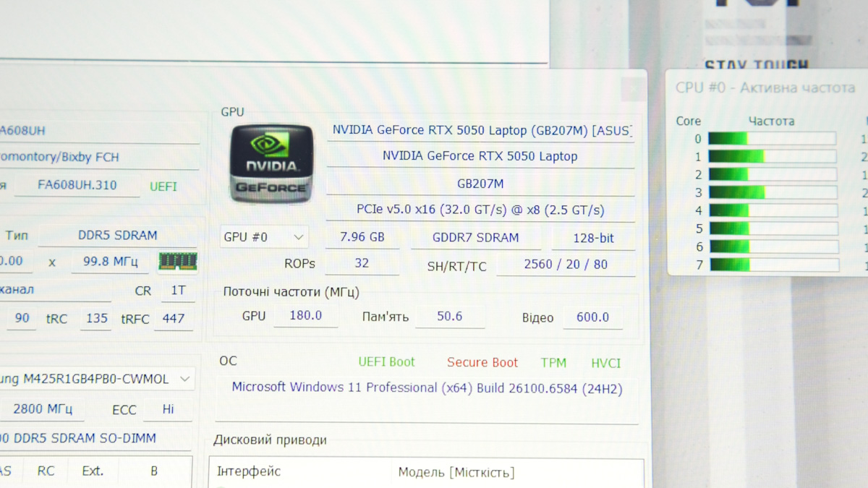Screen dimensions: 868x488
Task: Click the Інтерфейс column header in drives list
Action: [249, 471]
